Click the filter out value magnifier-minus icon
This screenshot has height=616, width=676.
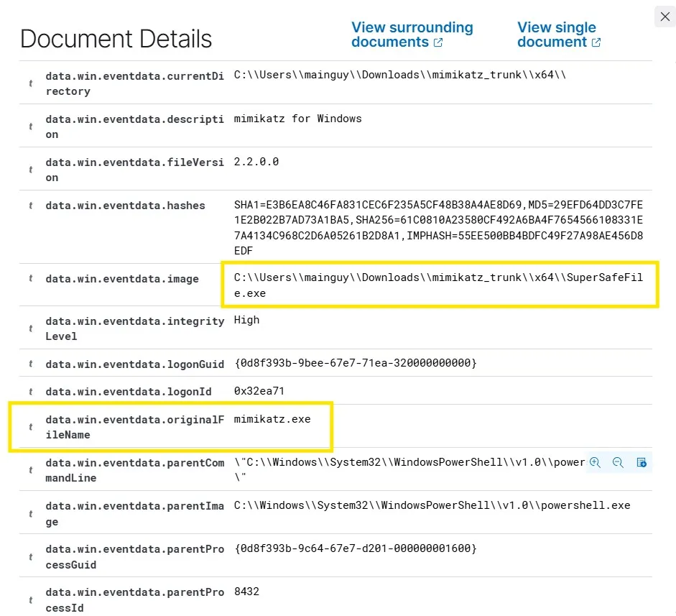(x=618, y=463)
